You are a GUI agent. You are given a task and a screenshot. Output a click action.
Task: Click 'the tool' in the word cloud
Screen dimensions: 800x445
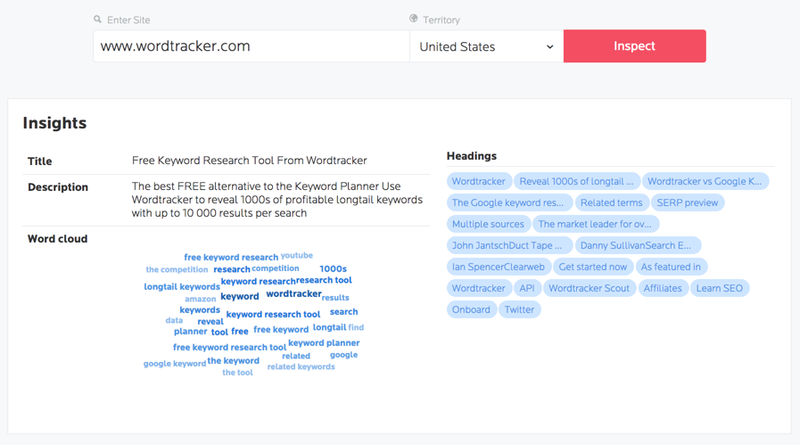point(238,373)
